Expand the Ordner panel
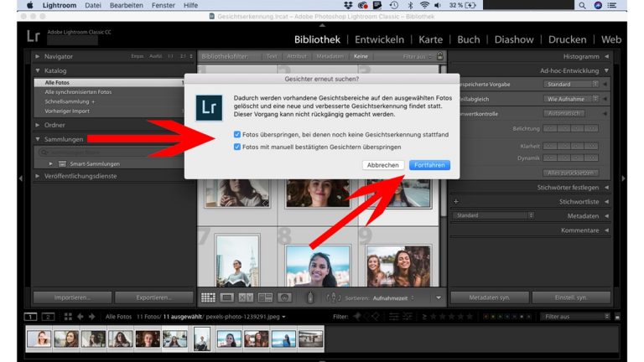The width and height of the screenshot is (644, 362). (x=38, y=125)
